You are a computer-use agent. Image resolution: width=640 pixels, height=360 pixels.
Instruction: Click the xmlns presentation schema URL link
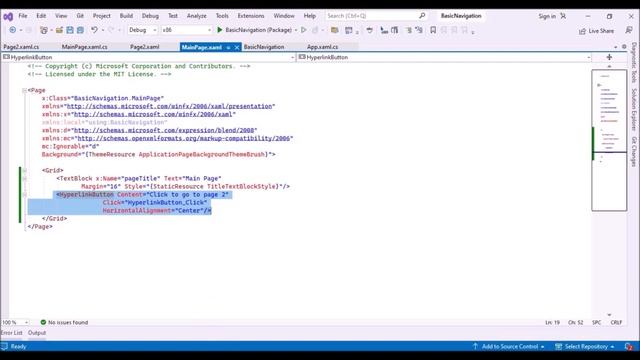point(169,106)
